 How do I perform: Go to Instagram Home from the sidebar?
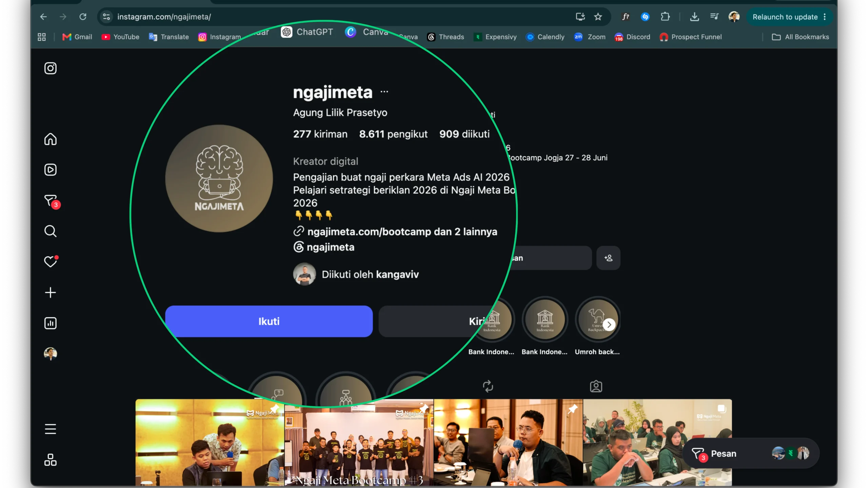click(51, 139)
